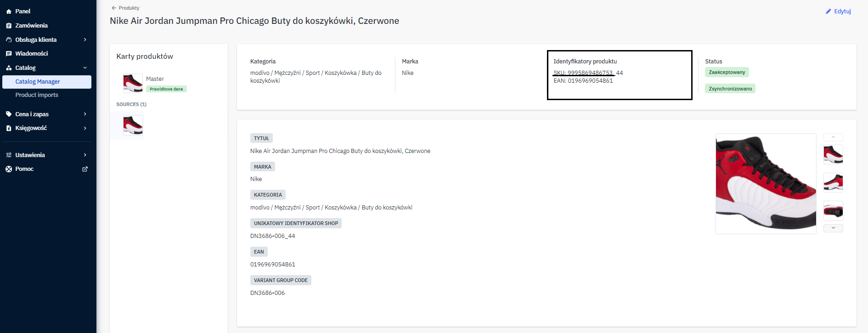Open the Wiadomości menu item
868x333 pixels.
pyautogui.click(x=31, y=54)
